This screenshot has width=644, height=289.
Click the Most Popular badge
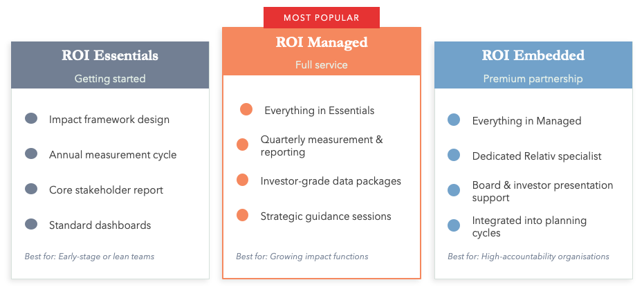point(321,17)
